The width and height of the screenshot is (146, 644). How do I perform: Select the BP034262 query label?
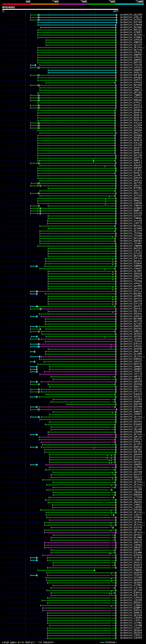pyautogui.click(x=8, y=8)
